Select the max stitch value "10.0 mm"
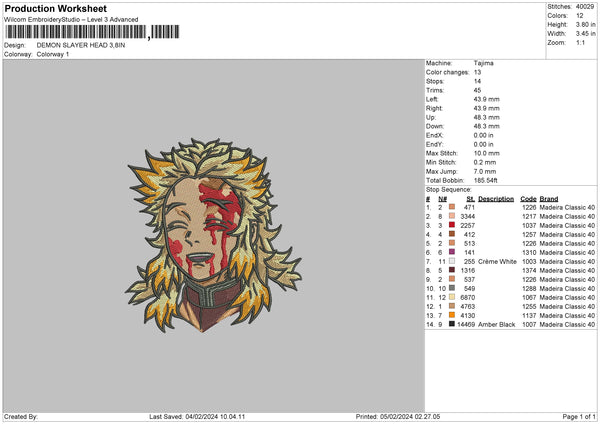The width and height of the screenshot is (600, 424). click(x=487, y=153)
